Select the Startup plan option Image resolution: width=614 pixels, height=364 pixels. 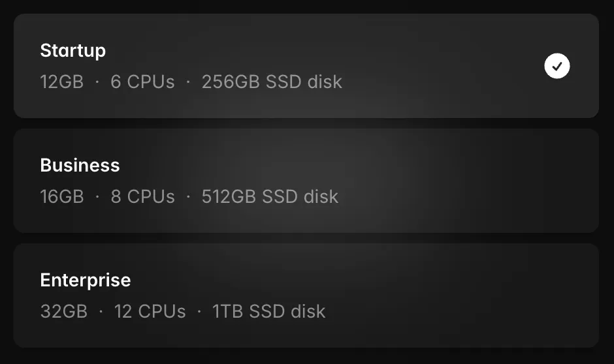[x=306, y=66]
